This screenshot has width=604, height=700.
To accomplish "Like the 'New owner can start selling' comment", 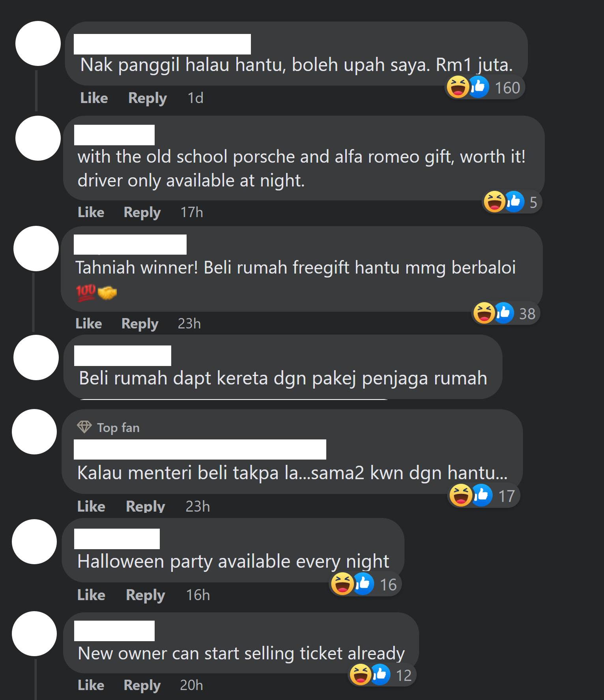I will point(91,685).
